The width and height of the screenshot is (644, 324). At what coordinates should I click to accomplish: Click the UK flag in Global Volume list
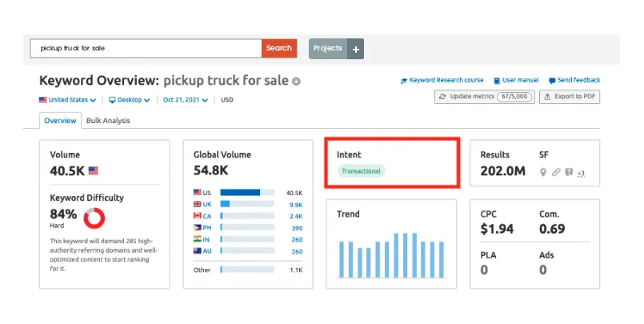pyautogui.click(x=197, y=204)
